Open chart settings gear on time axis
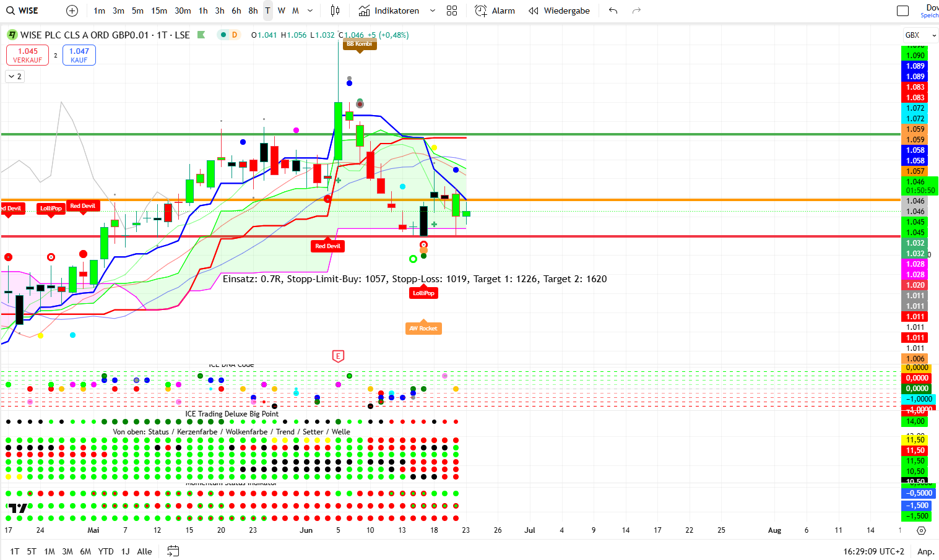Viewport: 939px width, 560px height. click(921, 530)
